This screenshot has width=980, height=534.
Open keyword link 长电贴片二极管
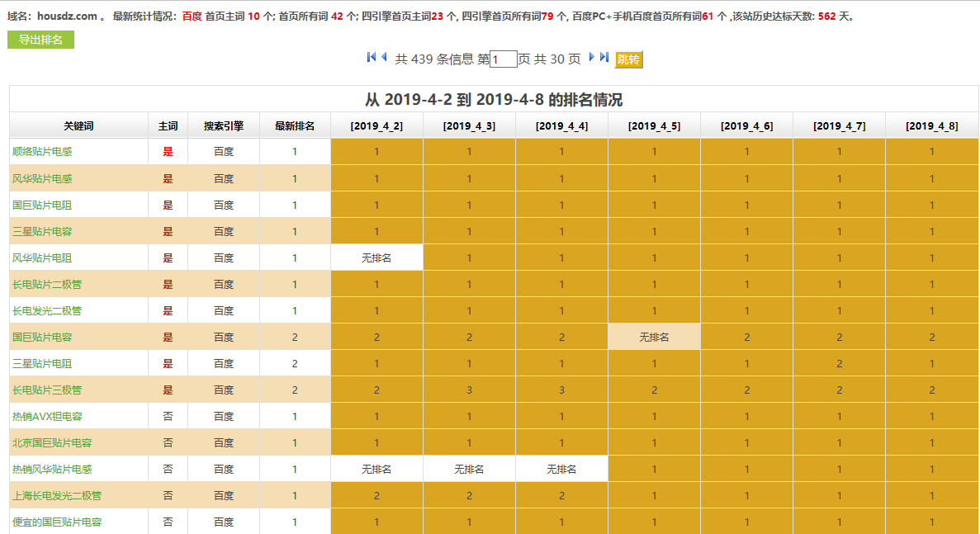point(47,284)
